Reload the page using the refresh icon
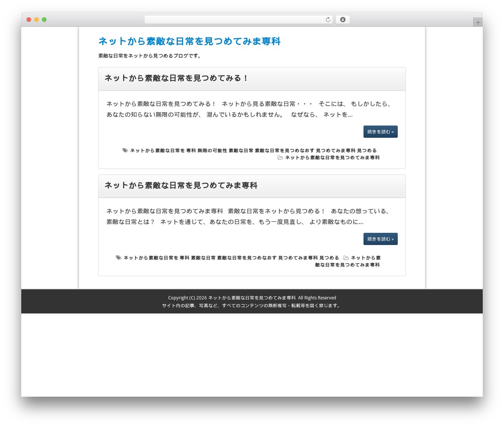This screenshot has height=427, width=504. (328, 20)
